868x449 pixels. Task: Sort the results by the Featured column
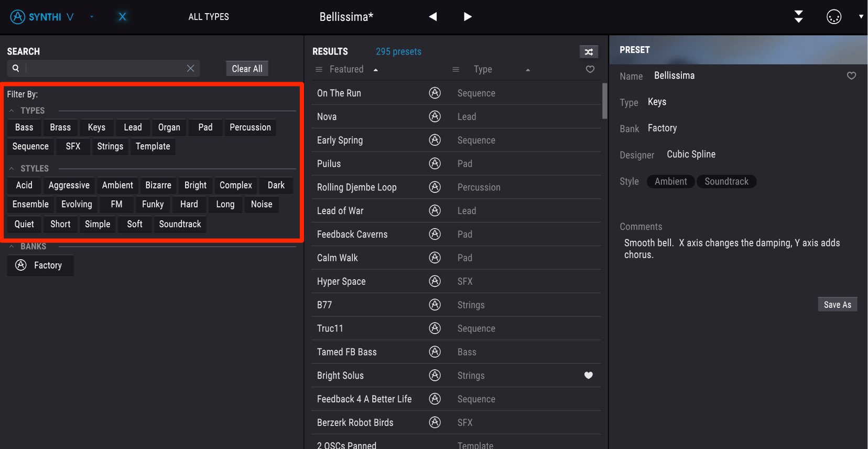click(x=346, y=69)
